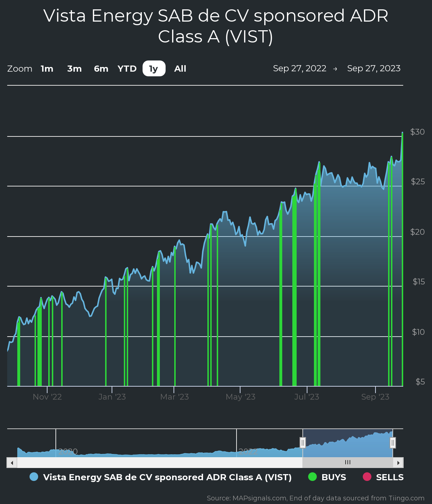Viewport: 432px width, 504px height.
Task: Select the 6m zoom range
Action: [101, 69]
